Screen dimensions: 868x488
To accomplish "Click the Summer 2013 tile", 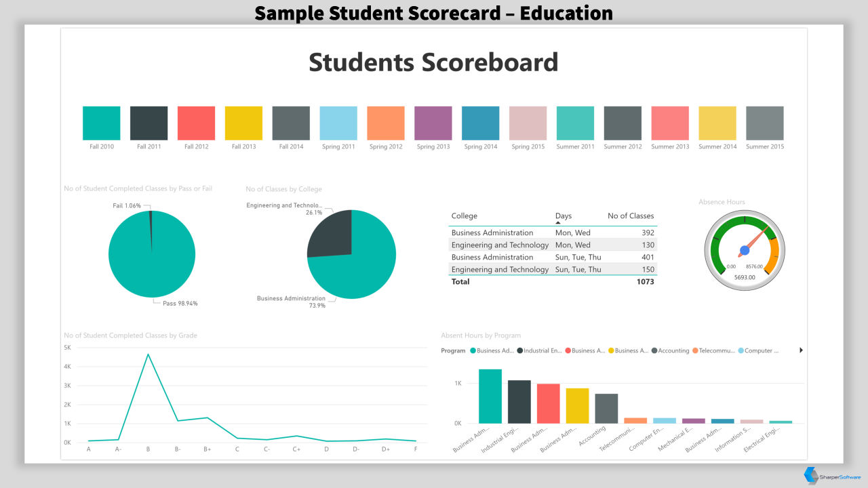I will coord(670,123).
